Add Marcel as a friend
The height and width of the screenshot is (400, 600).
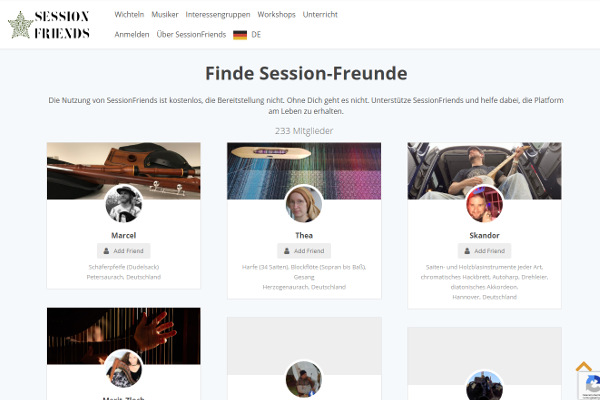click(x=124, y=251)
